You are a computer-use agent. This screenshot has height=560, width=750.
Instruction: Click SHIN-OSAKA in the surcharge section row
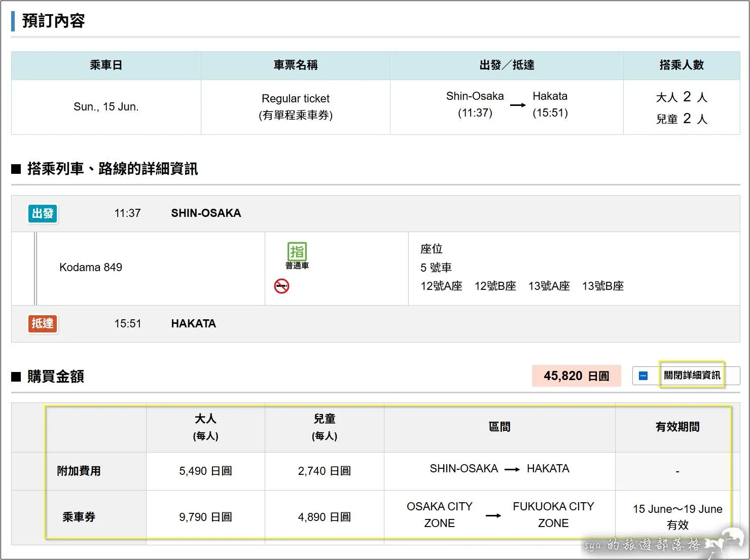coord(464,469)
